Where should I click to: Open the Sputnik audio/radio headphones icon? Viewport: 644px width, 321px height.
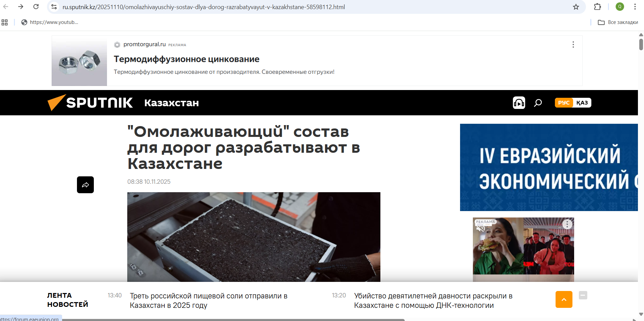click(x=519, y=103)
